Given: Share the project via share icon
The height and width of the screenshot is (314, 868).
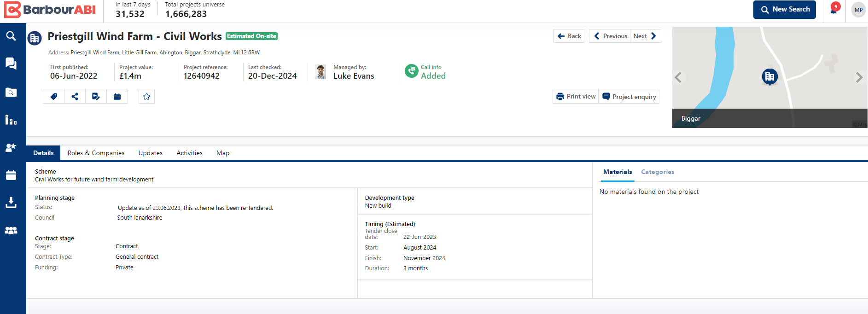Looking at the screenshot, I should (75, 97).
